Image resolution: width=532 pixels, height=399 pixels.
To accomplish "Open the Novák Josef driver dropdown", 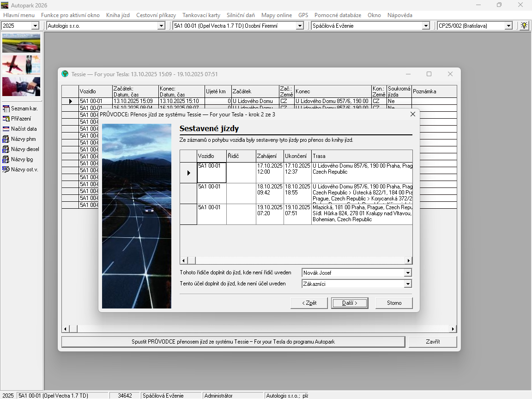I will tap(408, 273).
